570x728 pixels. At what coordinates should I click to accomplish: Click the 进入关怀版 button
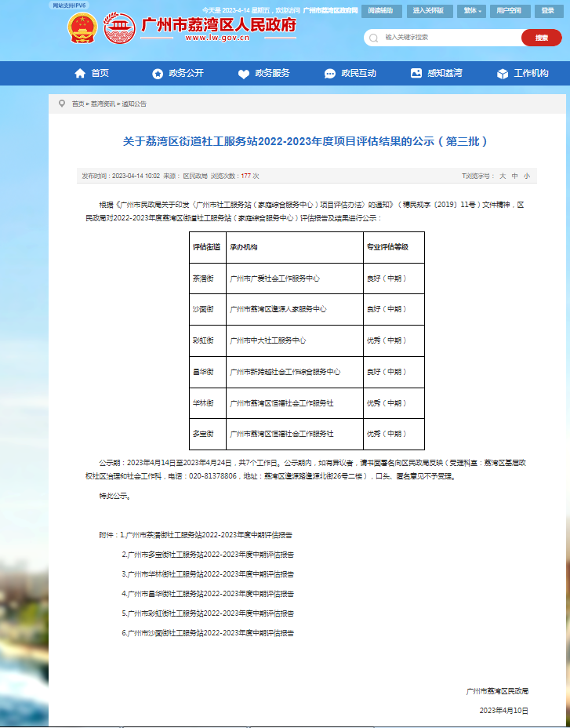coord(430,11)
